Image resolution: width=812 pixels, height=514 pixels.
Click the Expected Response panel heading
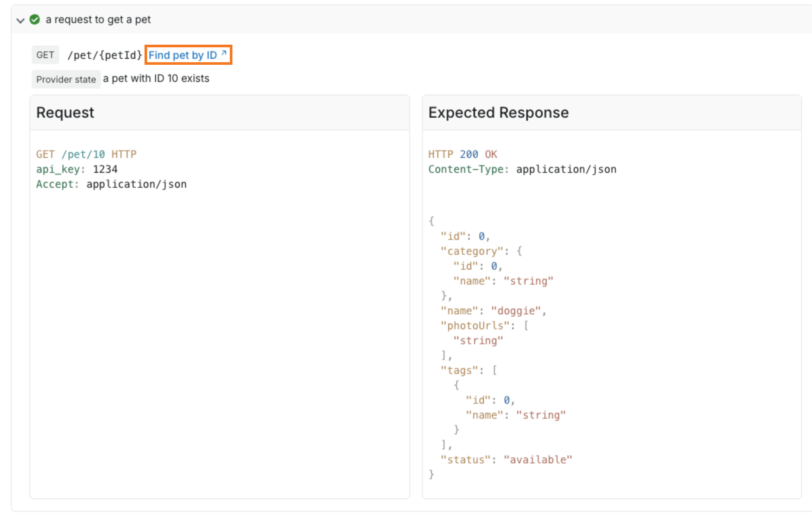pos(498,112)
